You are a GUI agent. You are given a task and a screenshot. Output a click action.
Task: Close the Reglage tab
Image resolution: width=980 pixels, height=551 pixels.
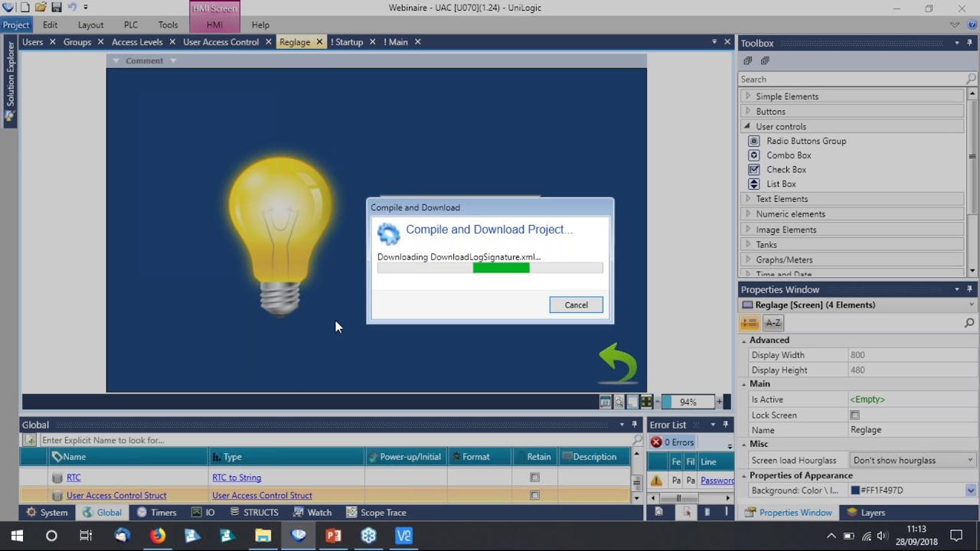(319, 42)
